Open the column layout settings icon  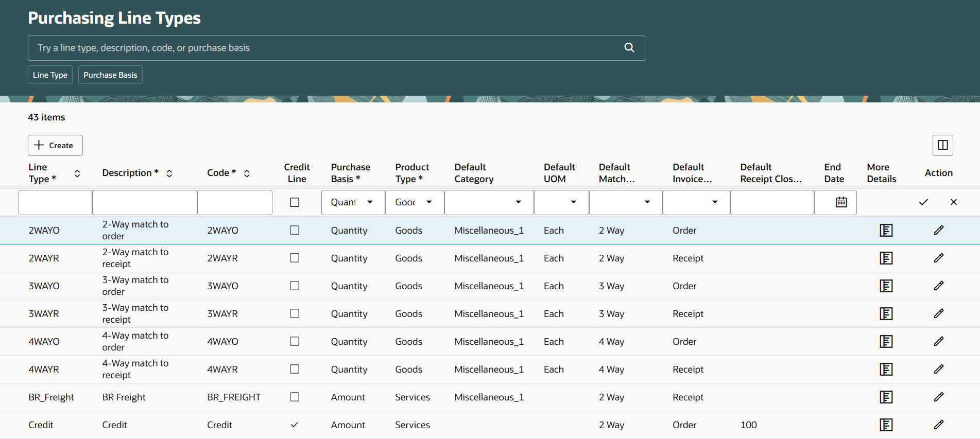[942, 145]
